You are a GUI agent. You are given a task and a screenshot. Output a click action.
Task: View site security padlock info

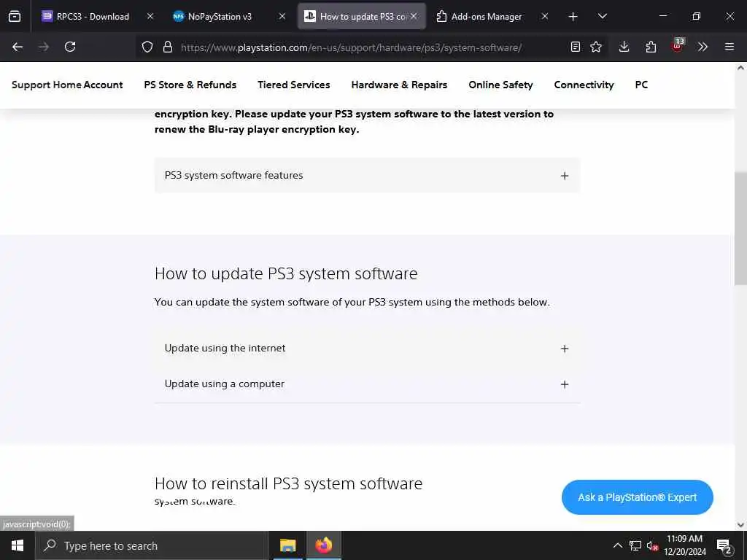coord(168,47)
